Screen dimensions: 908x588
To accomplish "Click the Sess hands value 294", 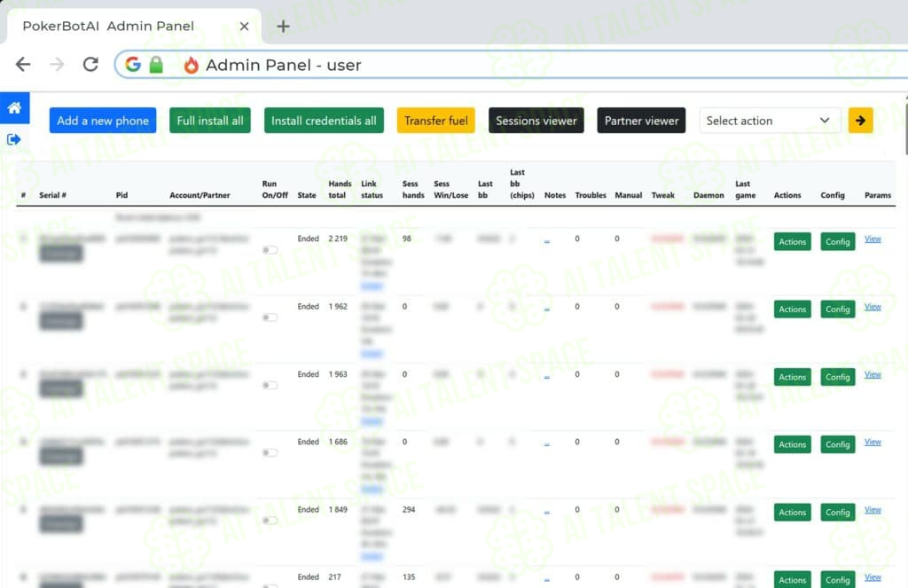I will pyautogui.click(x=409, y=509).
